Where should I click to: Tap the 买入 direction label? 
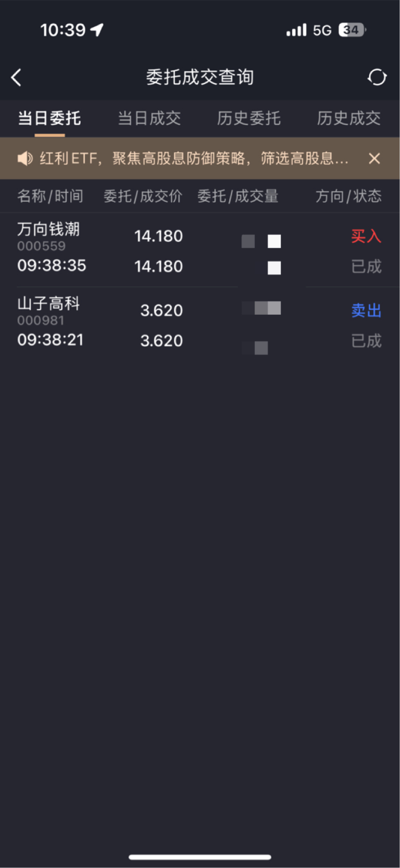click(x=366, y=236)
